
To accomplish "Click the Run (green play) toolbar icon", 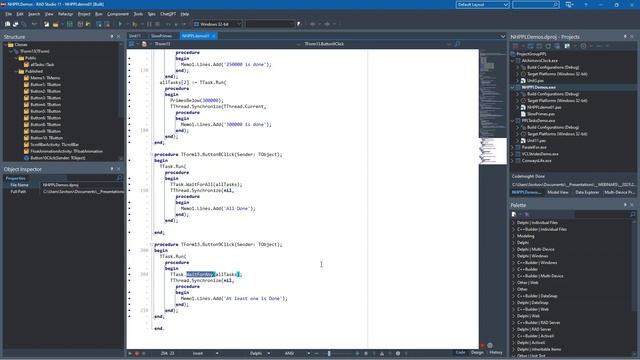I will coord(120,24).
